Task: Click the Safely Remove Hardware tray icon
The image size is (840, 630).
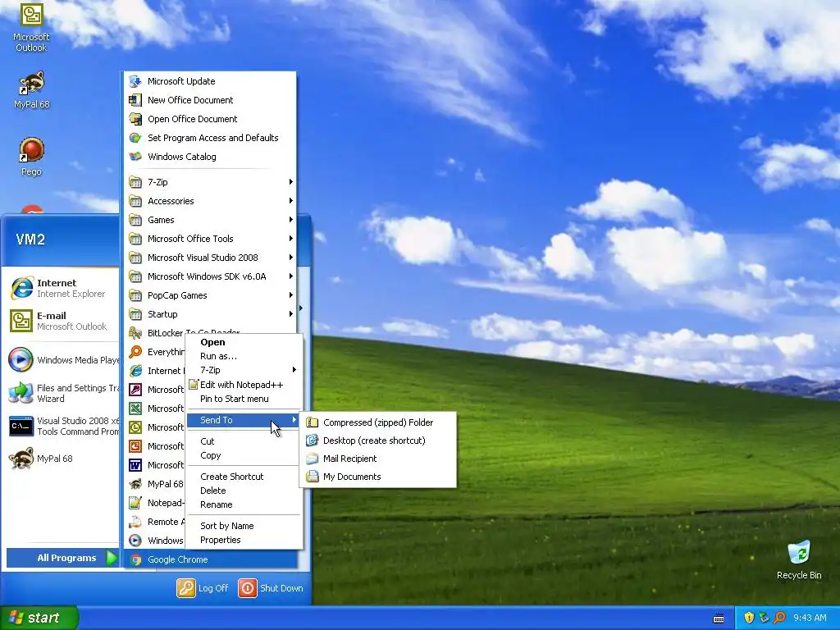Action: click(x=764, y=618)
